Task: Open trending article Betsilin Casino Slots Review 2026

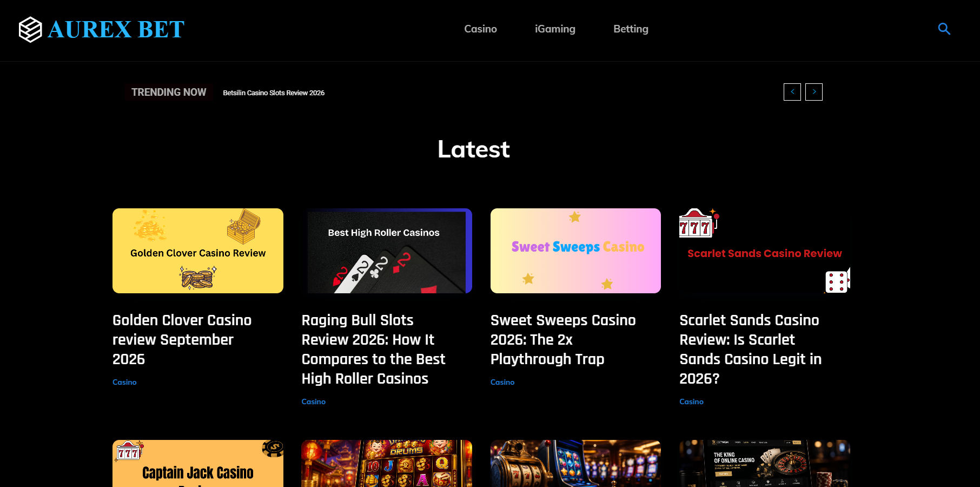Action: [274, 93]
